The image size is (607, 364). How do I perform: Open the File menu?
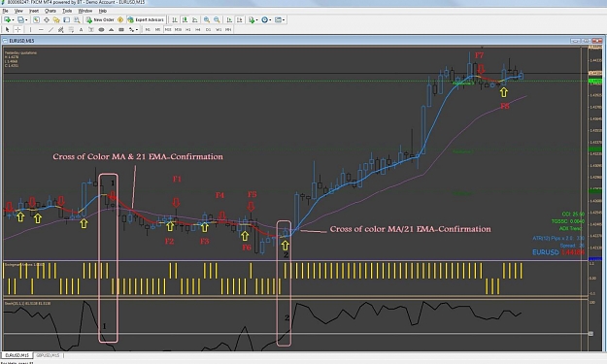[6, 11]
